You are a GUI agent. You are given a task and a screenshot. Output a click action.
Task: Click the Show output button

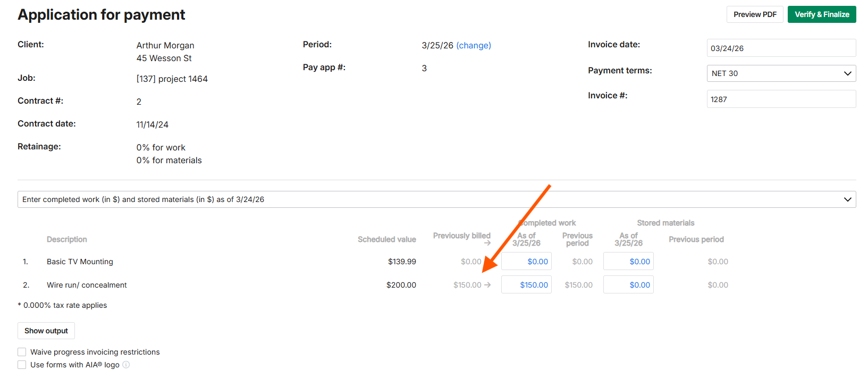[x=46, y=331]
